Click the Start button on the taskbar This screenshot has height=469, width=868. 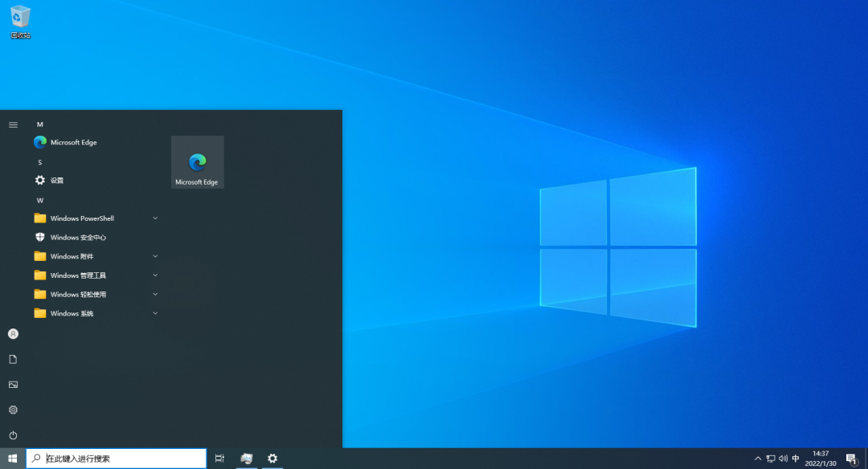point(12,458)
